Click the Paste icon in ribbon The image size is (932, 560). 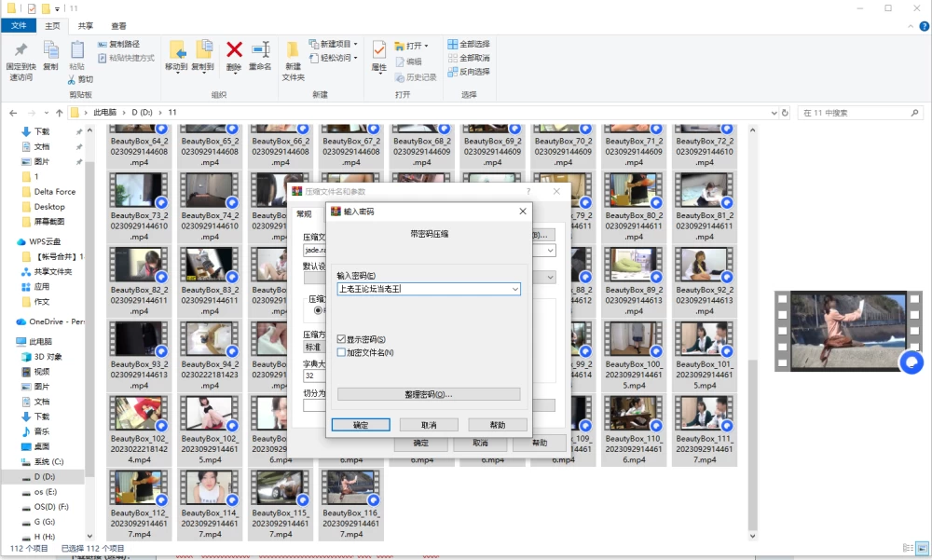point(76,50)
